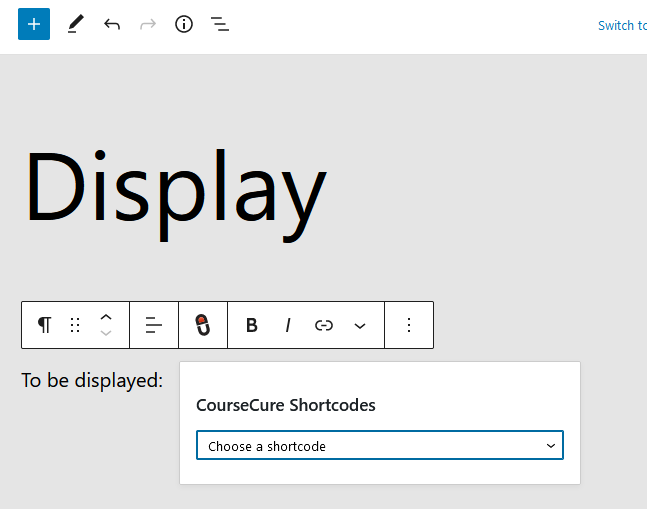Click the To be displayed: paragraph text
The height and width of the screenshot is (509, 647).
(92, 380)
